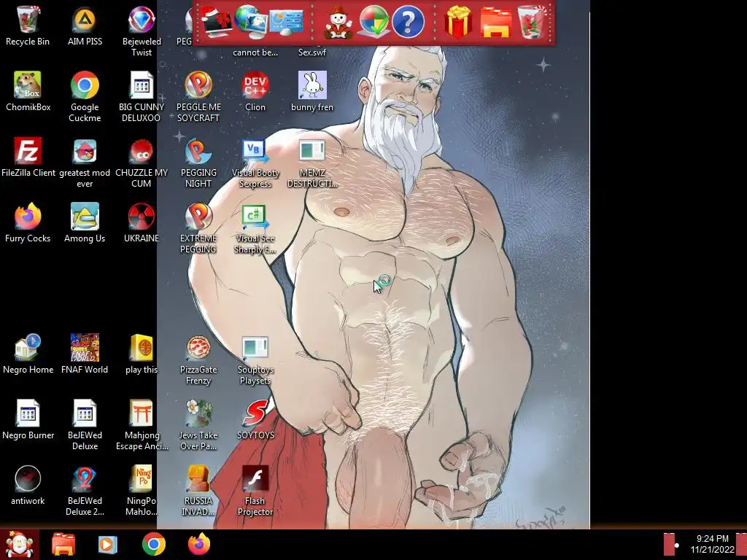
Task: Click the snowman icon in the top dock
Action: (x=338, y=22)
